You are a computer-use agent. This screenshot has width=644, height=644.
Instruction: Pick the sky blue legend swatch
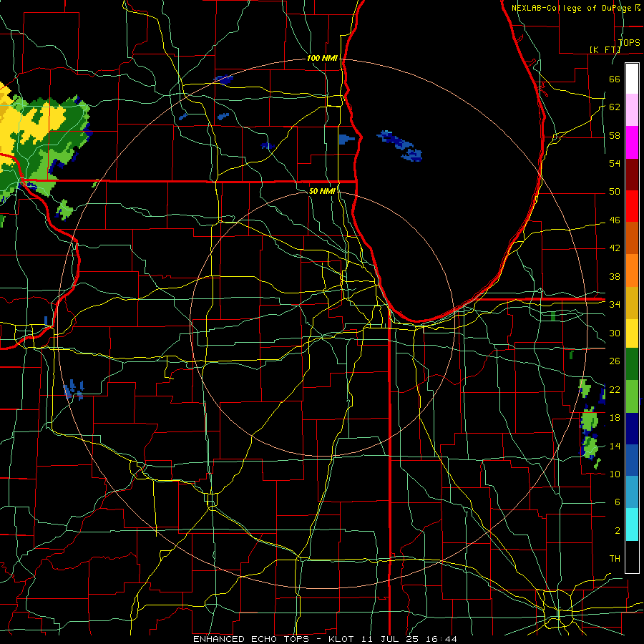click(x=632, y=492)
